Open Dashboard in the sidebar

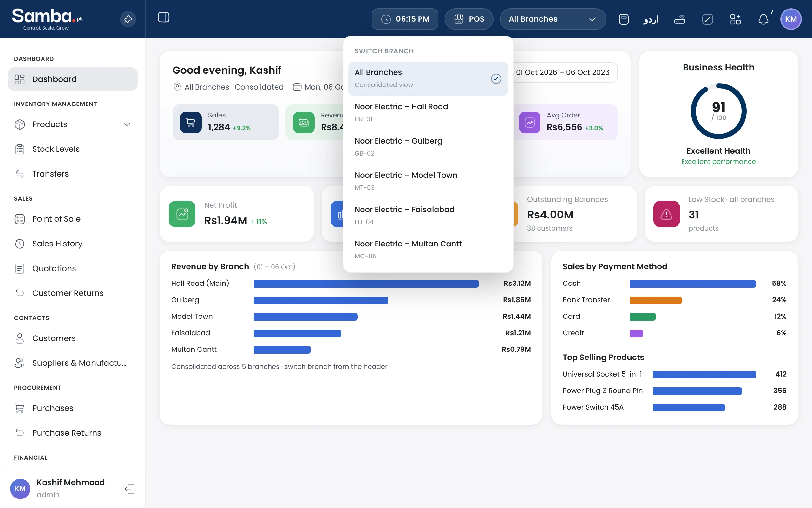pos(72,79)
